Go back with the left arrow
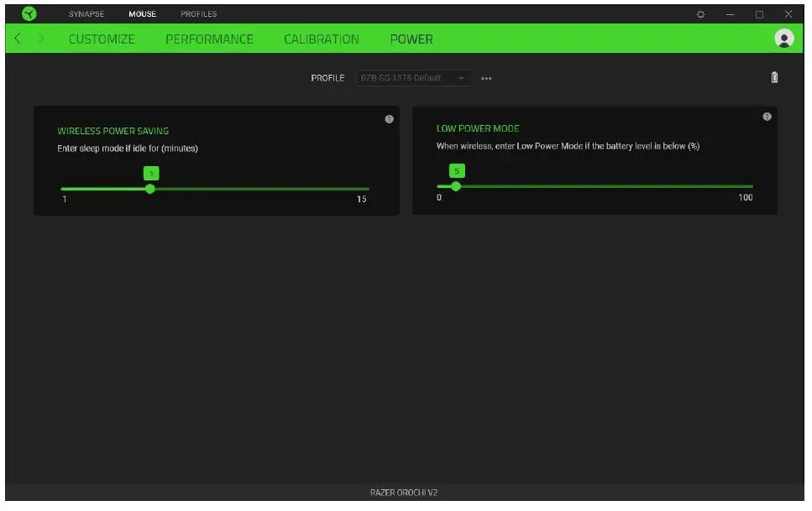 (18, 39)
